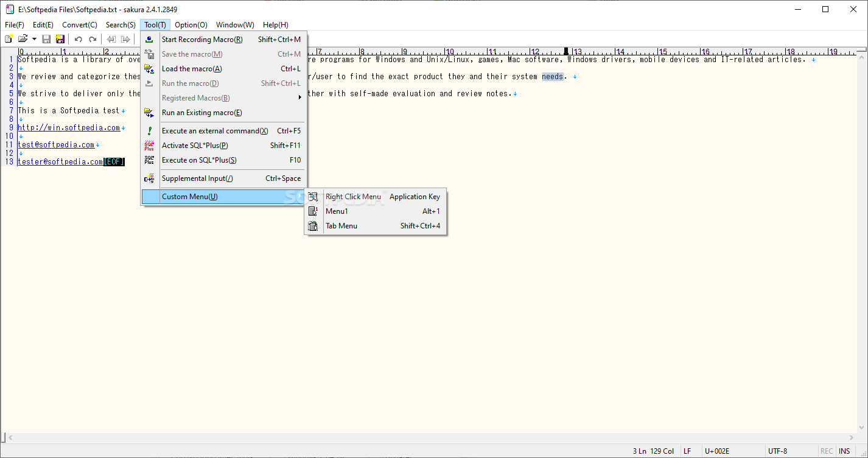Viewport: 868px width, 458px height.
Task: Open the Convert(C) menu
Action: coord(80,25)
